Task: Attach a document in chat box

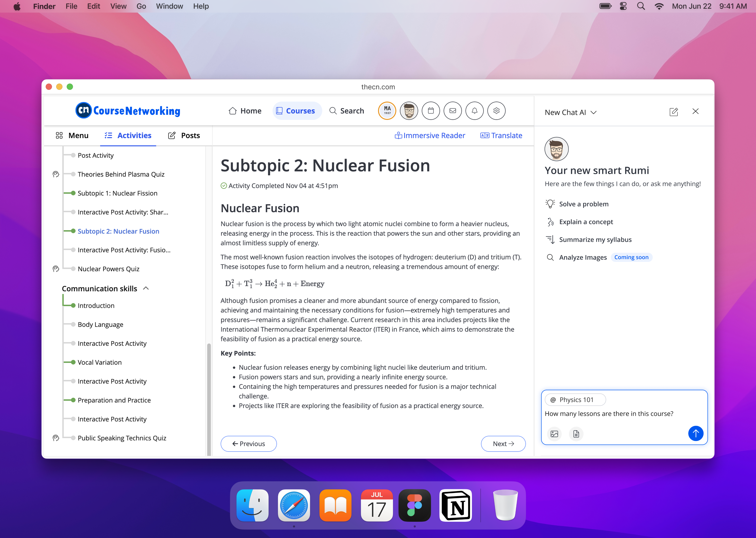Action: tap(576, 434)
